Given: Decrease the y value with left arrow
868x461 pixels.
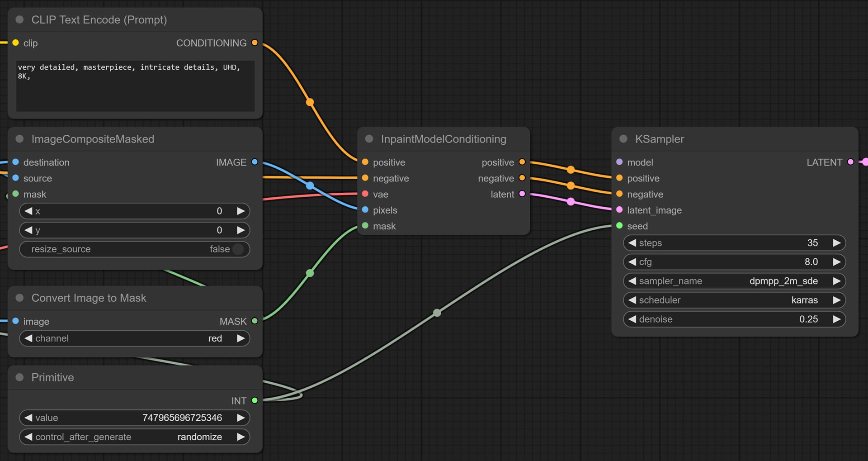Looking at the screenshot, I should [x=28, y=230].
